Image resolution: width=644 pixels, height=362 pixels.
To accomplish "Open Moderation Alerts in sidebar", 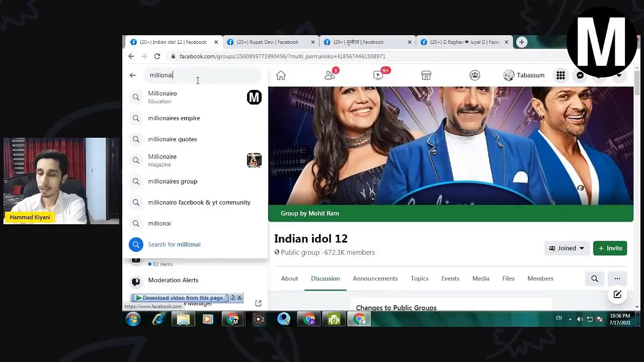I will click(x=173, y=280).
